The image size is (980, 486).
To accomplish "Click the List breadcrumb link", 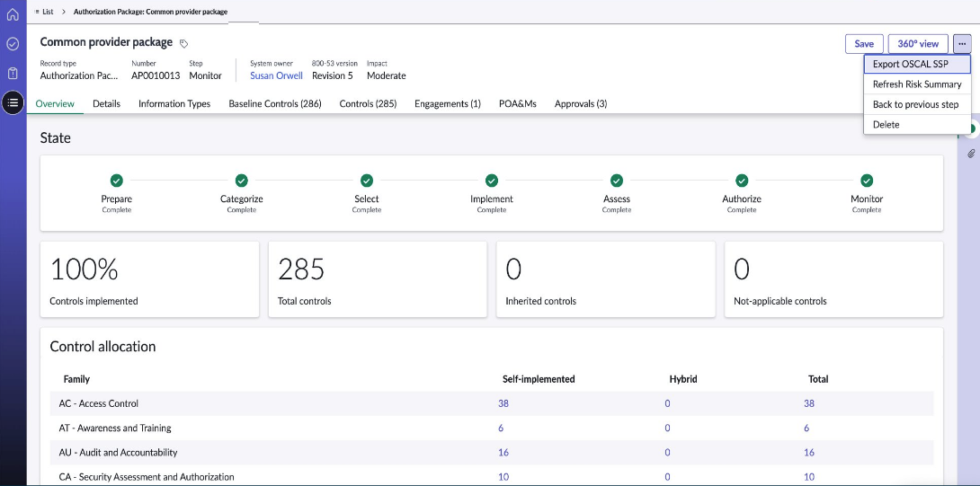I will (x=44, y=12).
